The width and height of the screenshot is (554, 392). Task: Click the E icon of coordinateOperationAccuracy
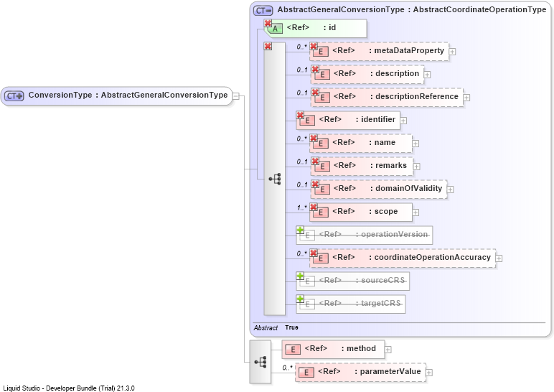[321, 258]
